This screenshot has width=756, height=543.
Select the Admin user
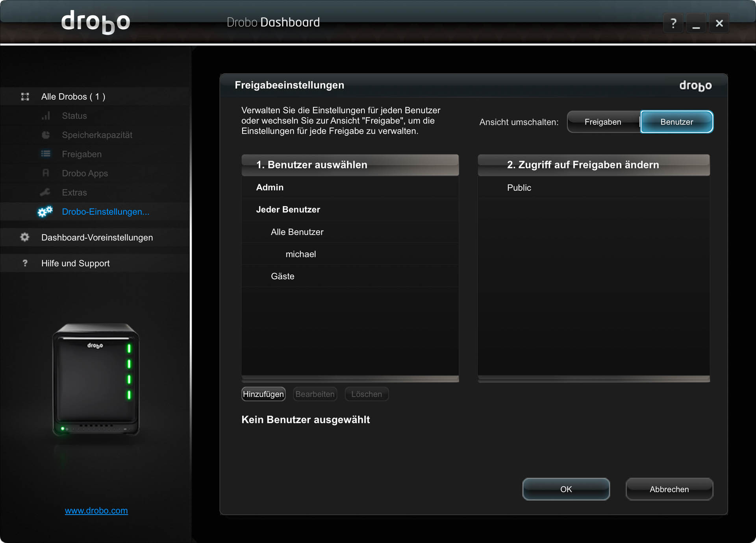tap(350, 187)
